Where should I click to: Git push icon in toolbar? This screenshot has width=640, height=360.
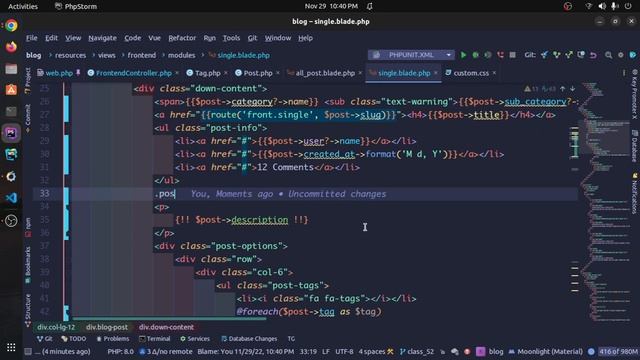click(569, 55)
